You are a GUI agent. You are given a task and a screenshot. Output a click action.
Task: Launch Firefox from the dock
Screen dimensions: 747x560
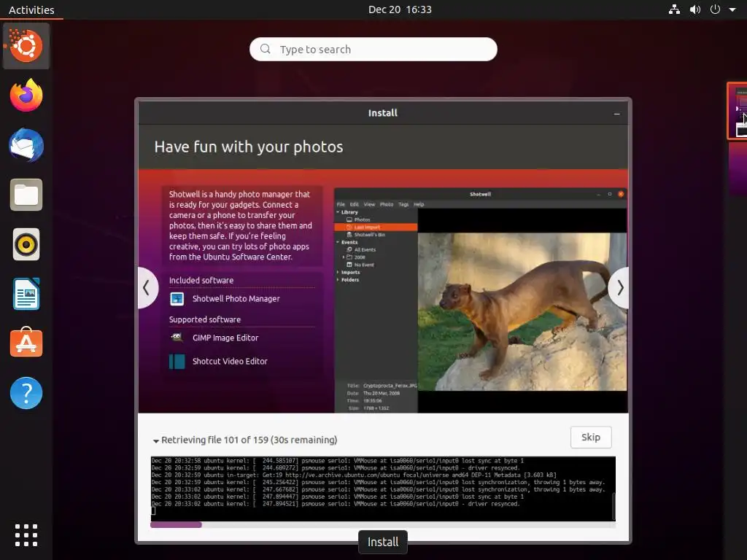click(x=26, y=96)
